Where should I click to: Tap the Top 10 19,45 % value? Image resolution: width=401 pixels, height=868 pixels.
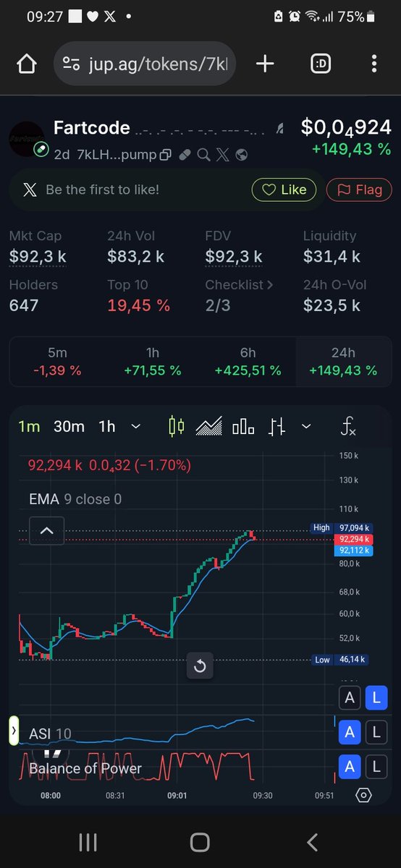139,305
